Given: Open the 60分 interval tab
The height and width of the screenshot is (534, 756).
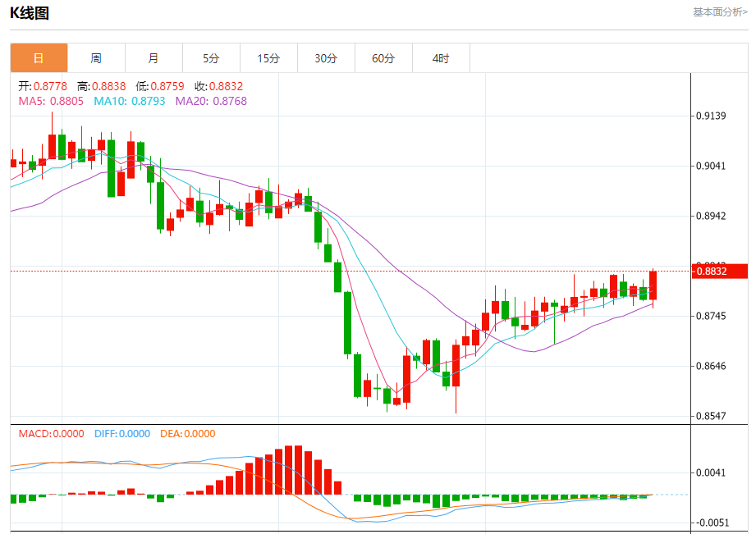Looking at the screenshot, I should coord(383,58).
